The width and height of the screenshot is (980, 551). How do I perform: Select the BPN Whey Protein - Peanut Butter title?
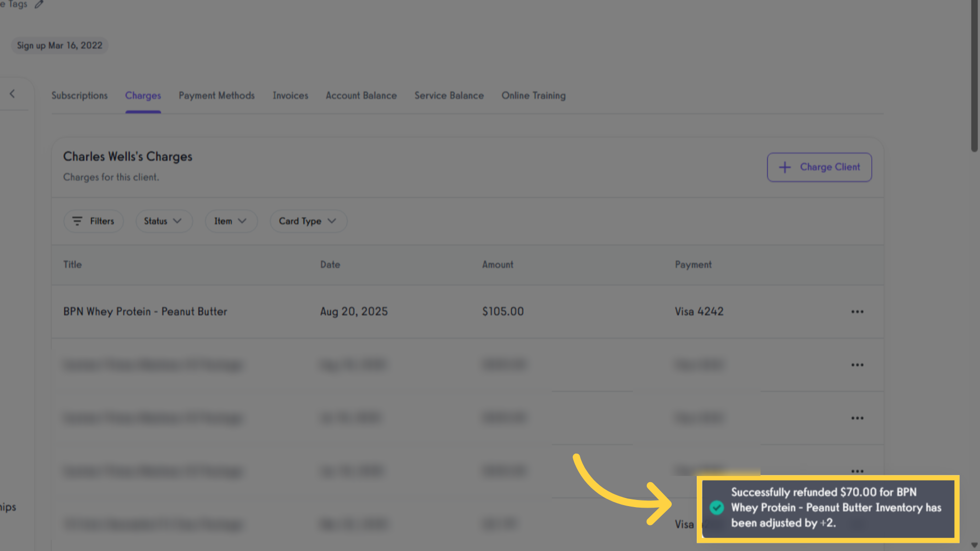(145, 312)
